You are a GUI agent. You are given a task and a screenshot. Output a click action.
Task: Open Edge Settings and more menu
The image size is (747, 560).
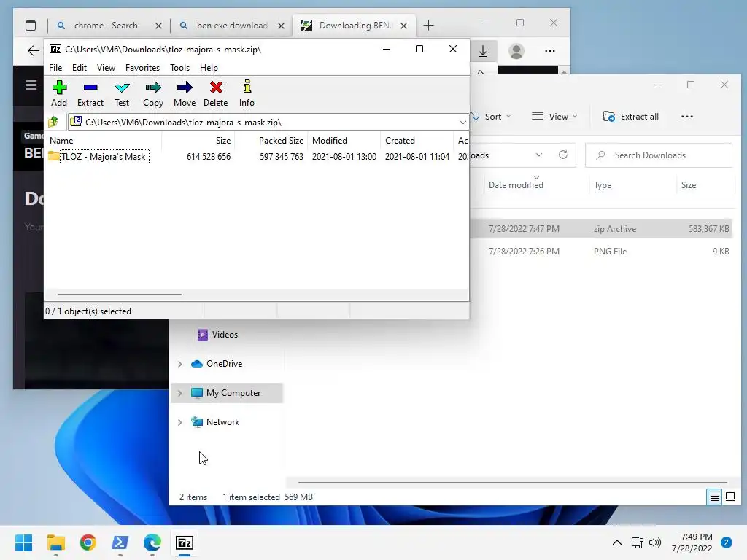(x=550, y=51)
